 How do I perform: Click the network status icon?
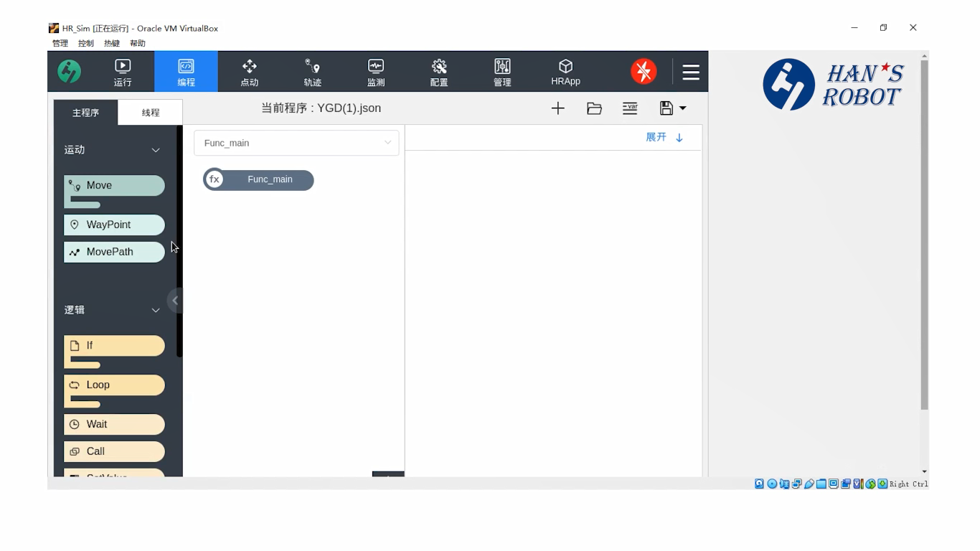click(796, 484)
